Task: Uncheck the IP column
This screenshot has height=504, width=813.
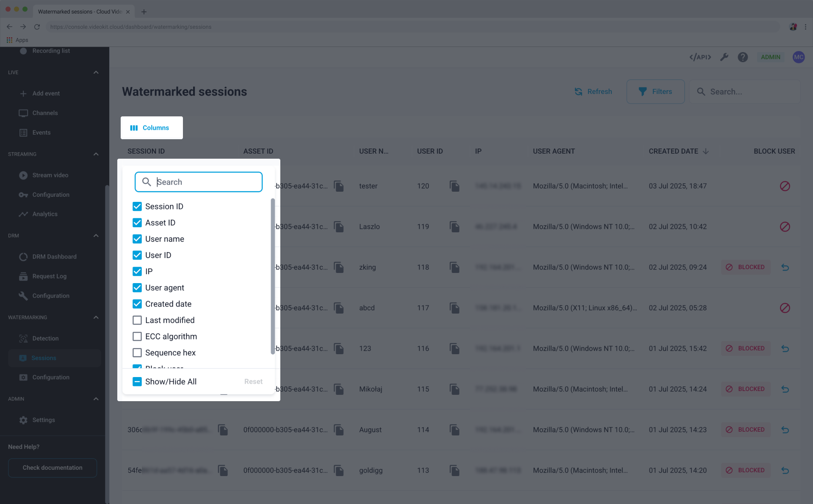Action: coord(137,272)
